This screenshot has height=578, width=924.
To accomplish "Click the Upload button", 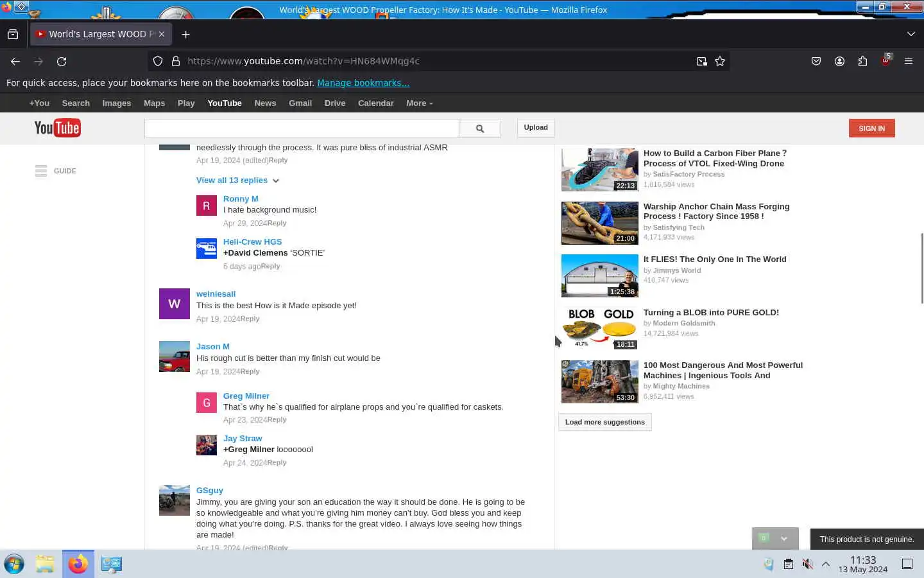I will tap(536, 128).
